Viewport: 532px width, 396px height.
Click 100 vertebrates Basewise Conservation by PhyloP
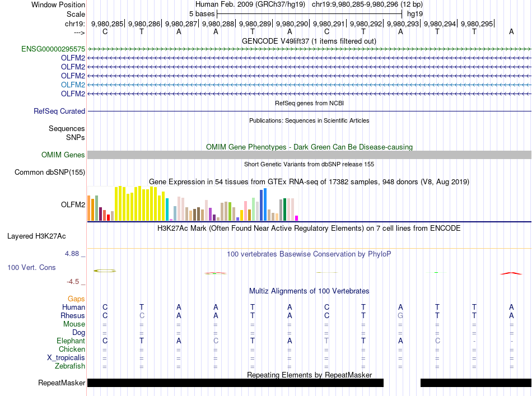click(309, 254)
